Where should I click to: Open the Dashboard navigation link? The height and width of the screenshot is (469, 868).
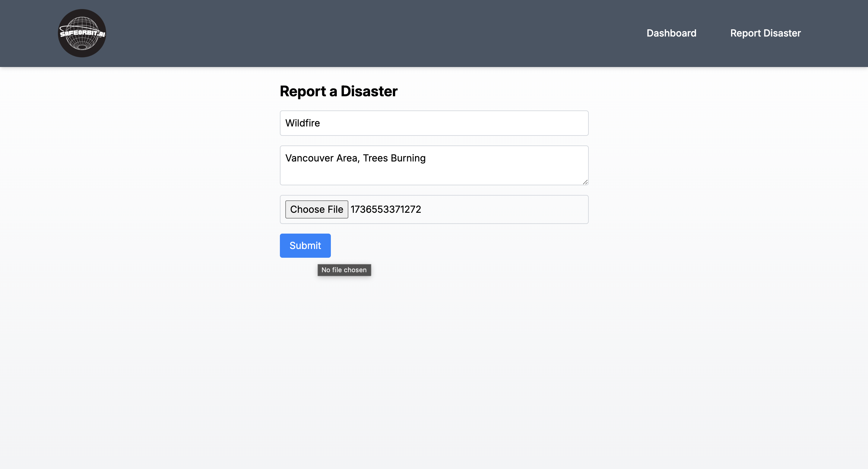(671, 33)
